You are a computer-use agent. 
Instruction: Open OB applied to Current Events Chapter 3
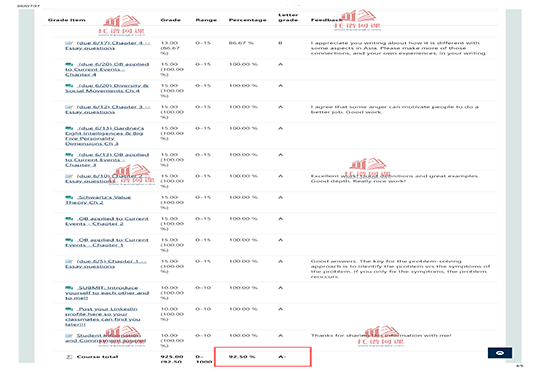pos(107,160)
